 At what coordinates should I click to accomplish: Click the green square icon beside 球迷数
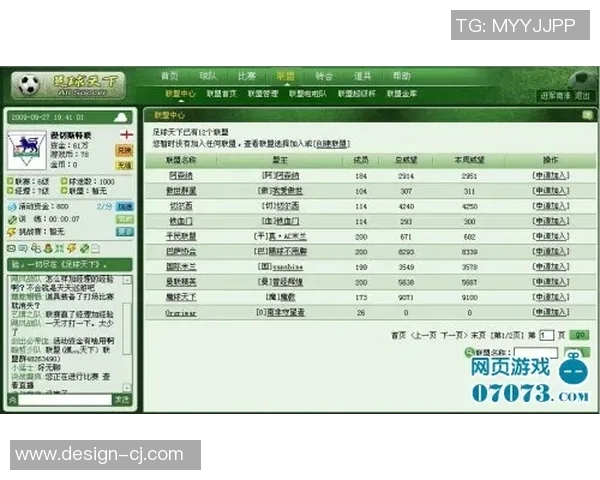64,181
